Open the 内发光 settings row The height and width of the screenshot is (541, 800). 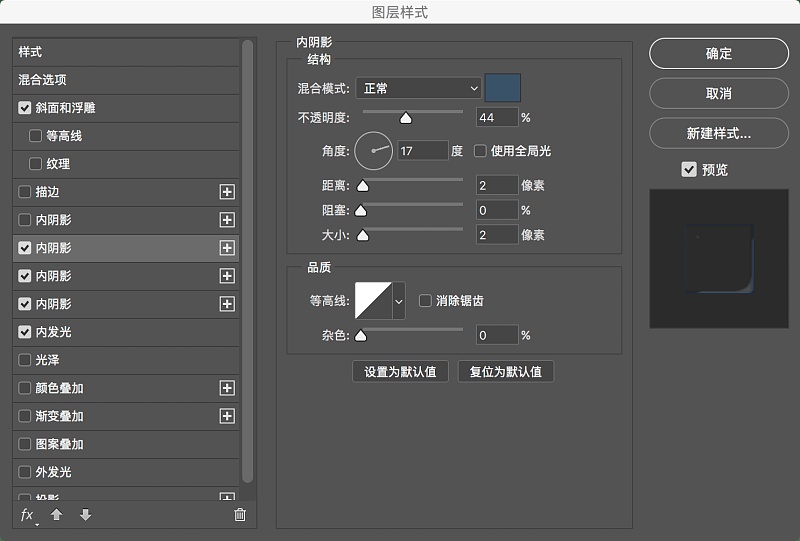126,332
